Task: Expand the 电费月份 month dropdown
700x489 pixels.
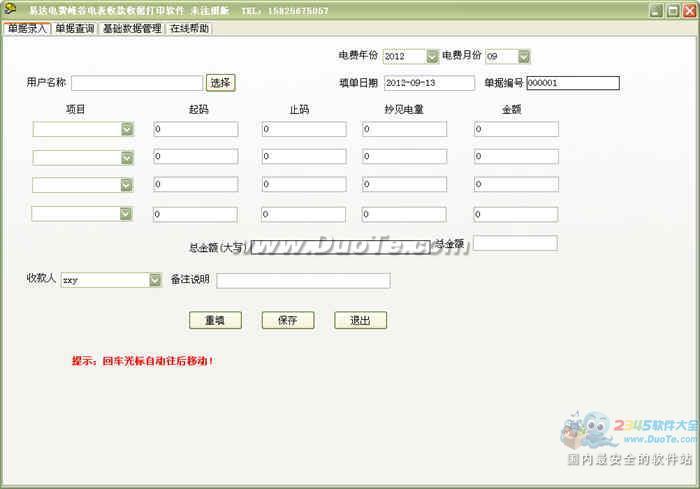Action: 524,57
